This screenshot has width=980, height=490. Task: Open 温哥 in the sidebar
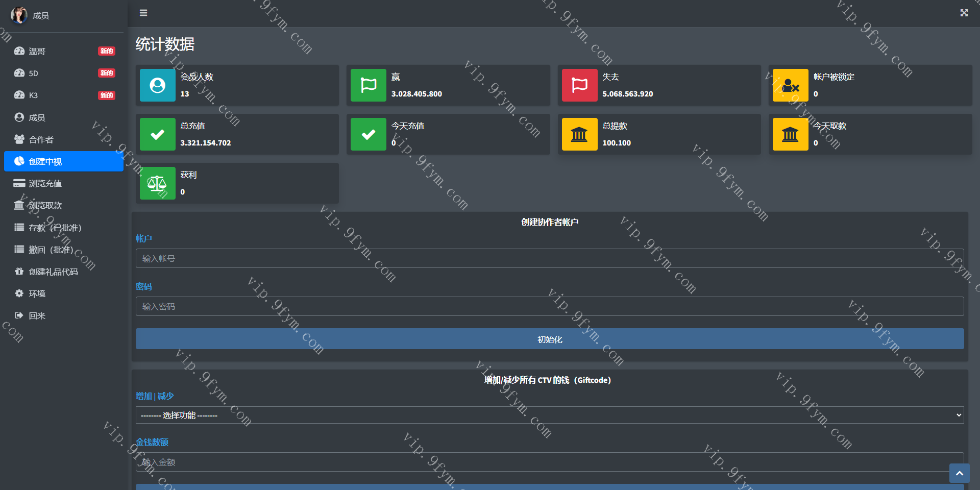(x=37, y=51)
